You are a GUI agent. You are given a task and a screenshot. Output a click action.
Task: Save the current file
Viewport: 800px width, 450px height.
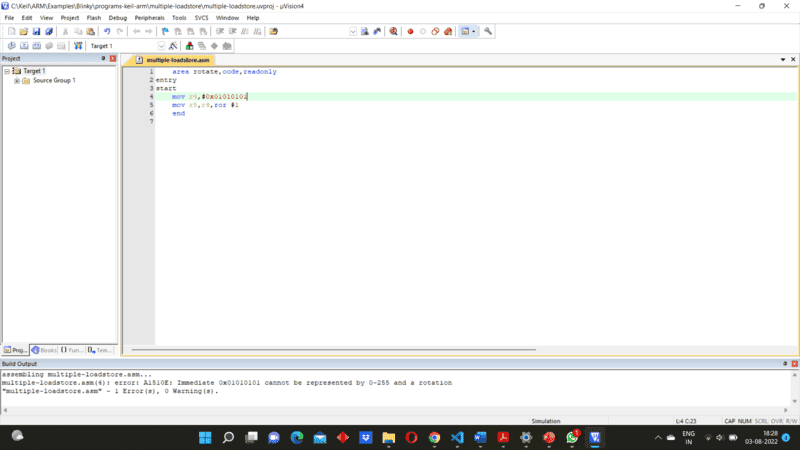pos(36,32)
